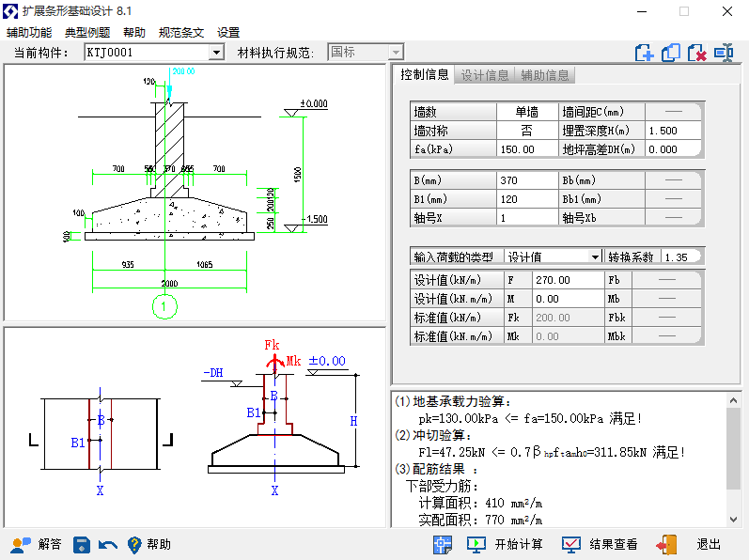Click the Bb1(mm) value cell
The height and width of the screenshot is (560, 749).
tap(674, 199)
